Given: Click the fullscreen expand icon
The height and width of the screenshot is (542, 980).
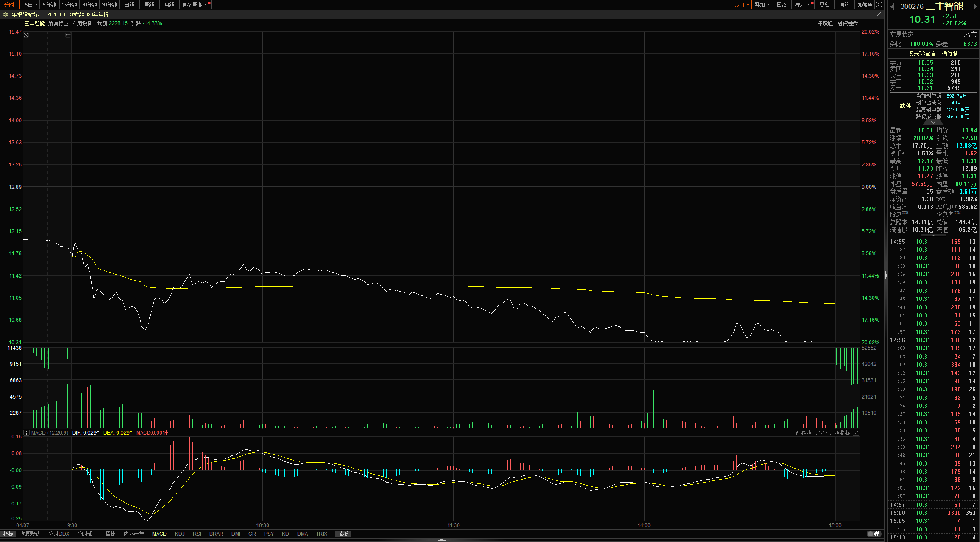Looking at the screenshot, I should 879,5.
